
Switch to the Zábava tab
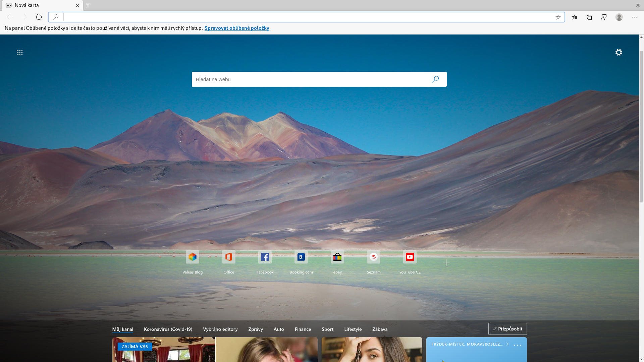coord(380,329)
